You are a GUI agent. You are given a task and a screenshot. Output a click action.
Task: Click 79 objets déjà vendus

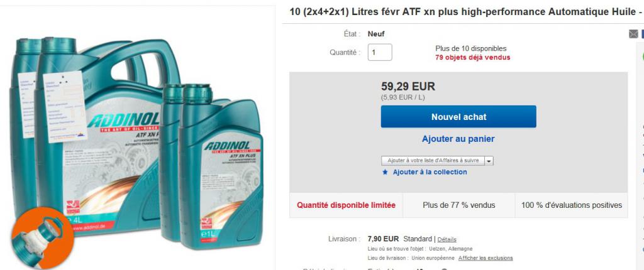click(473, 57)
